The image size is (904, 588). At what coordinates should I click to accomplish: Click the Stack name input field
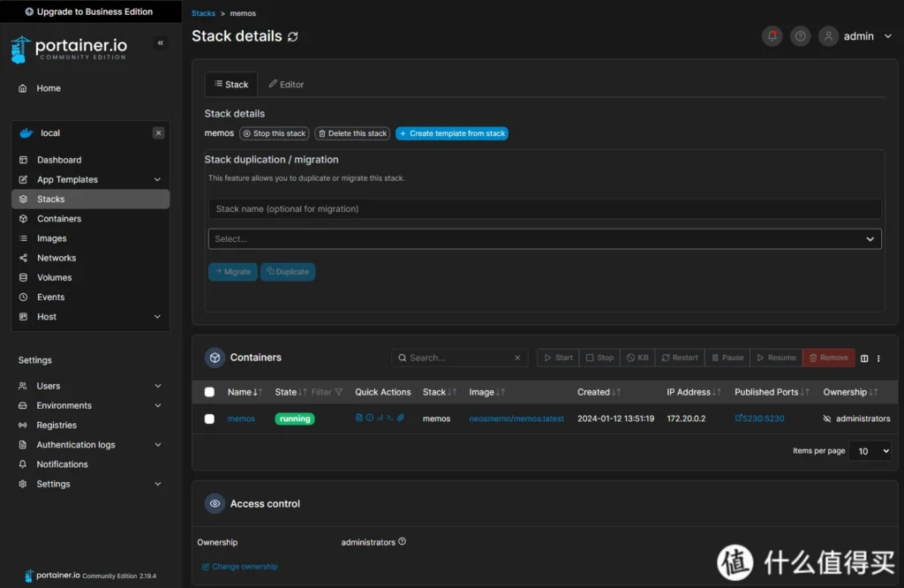(545, 209)
